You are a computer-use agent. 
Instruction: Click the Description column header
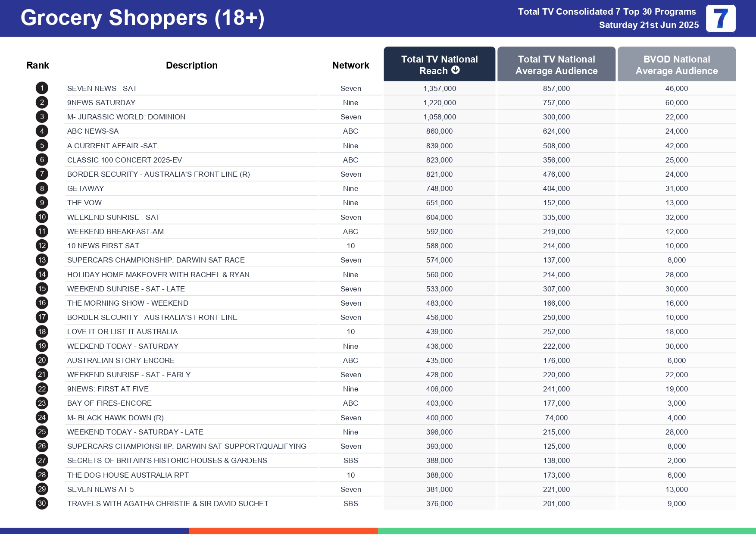pos(191,66)
